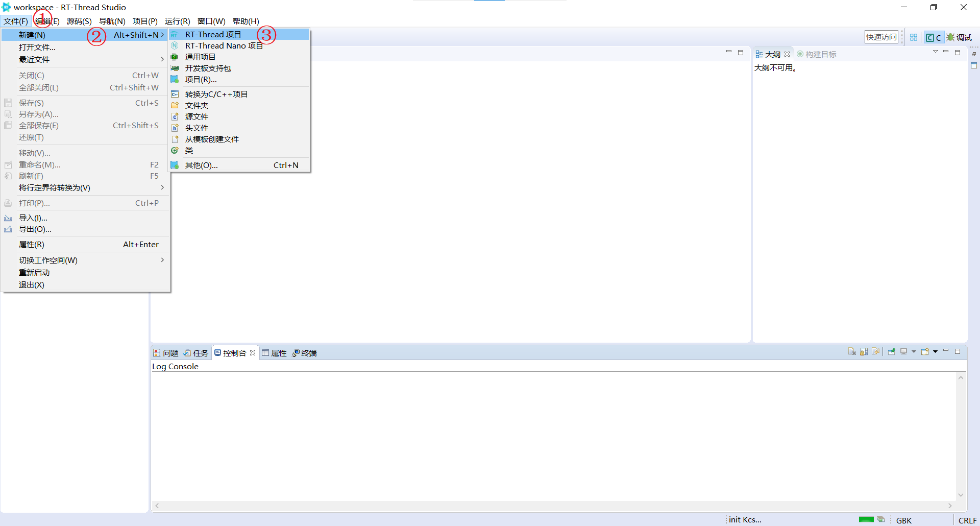Click the 快速访问 quick access field
Image resolution: width=980 pixels, height=526 pixels.
click(881, 37)
